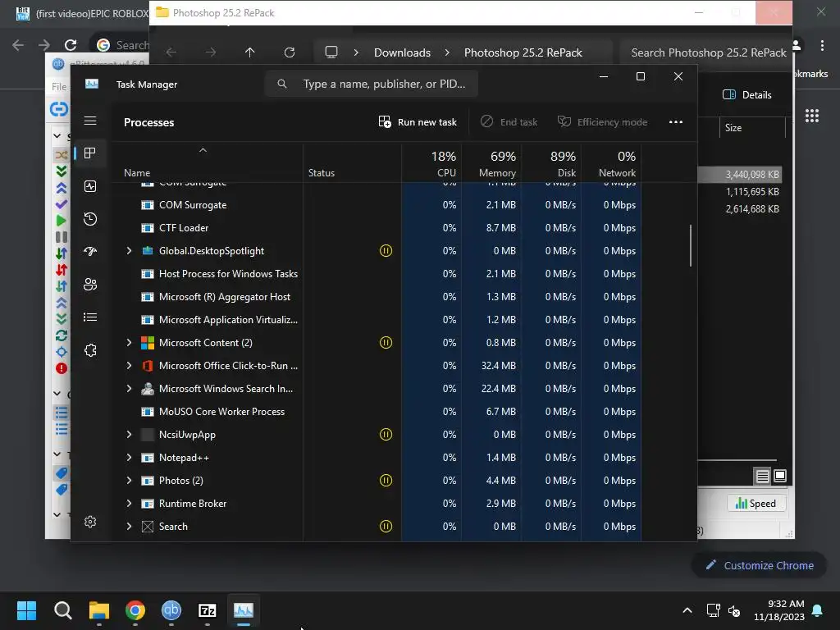Click suspended icon on Photos row

coord(386,481)
